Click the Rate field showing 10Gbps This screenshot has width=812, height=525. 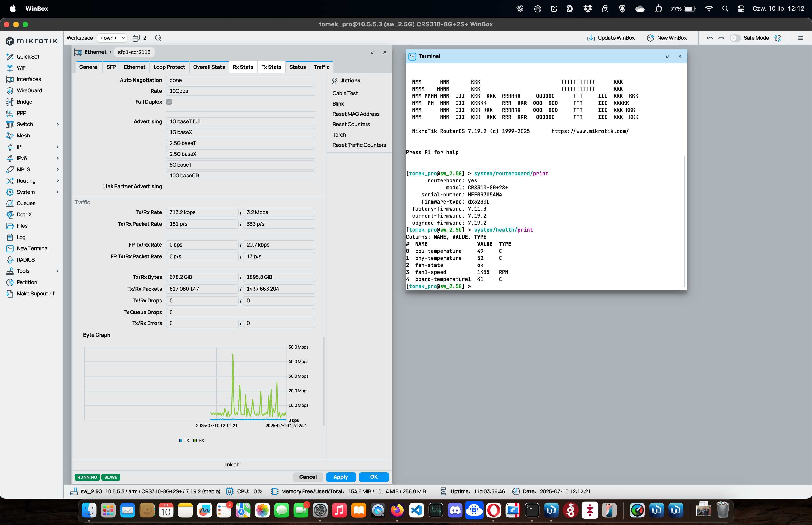tap(240, 91)
